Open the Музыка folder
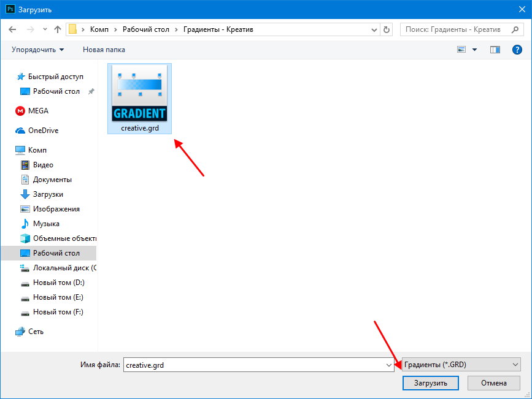This screenshot has width=532, height=399. tap(40, 224)
